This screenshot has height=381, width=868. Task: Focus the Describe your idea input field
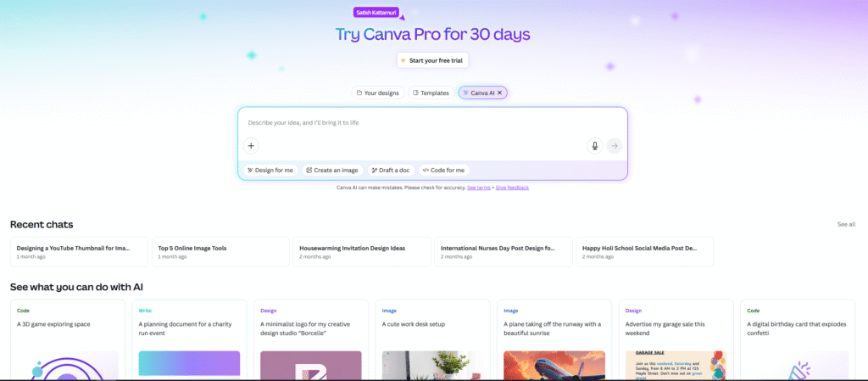coord(433,122)
